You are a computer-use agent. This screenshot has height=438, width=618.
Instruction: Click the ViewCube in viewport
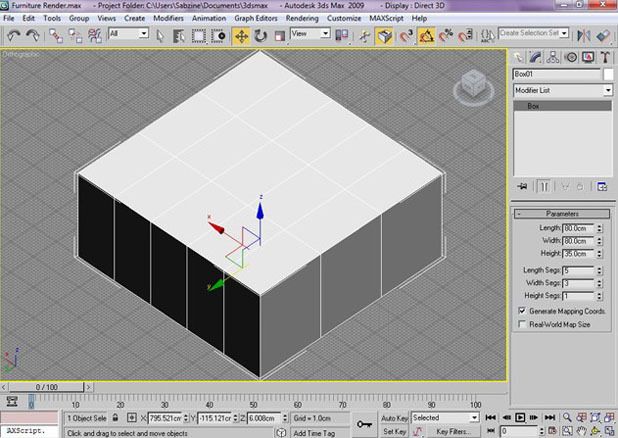click(x=473, y=87)
